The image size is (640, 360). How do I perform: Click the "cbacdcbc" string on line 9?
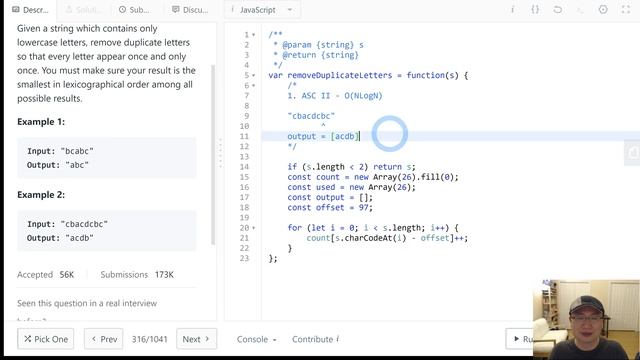pos(311,116)
